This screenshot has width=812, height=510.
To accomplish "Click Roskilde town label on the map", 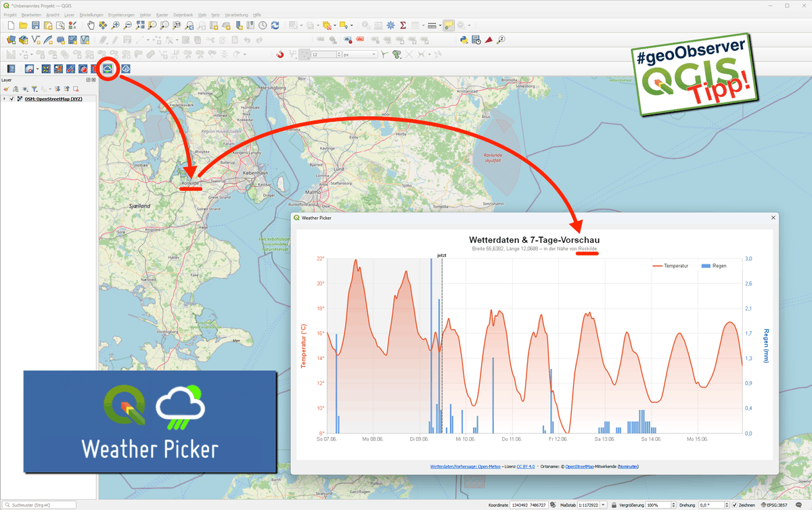I will (x=190, y=183).
